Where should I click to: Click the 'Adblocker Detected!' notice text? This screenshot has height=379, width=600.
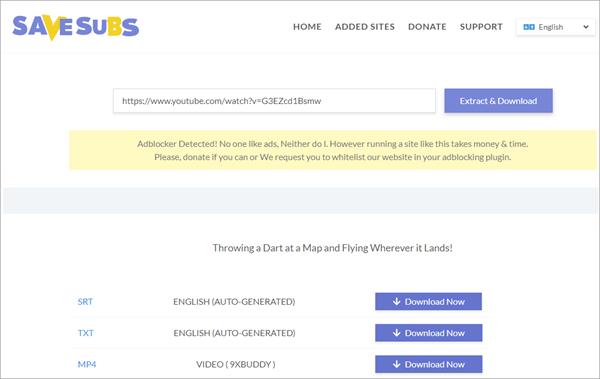(333, 150)
